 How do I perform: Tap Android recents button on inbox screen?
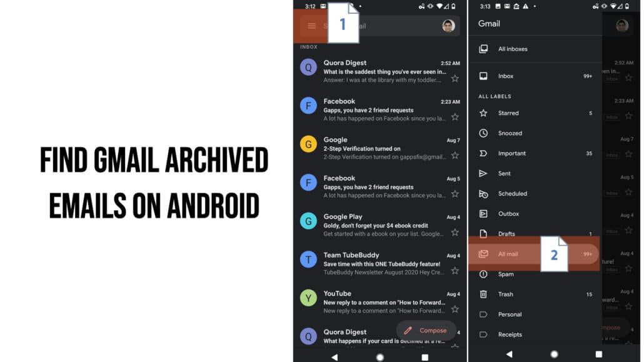click(x=425, y=357)
